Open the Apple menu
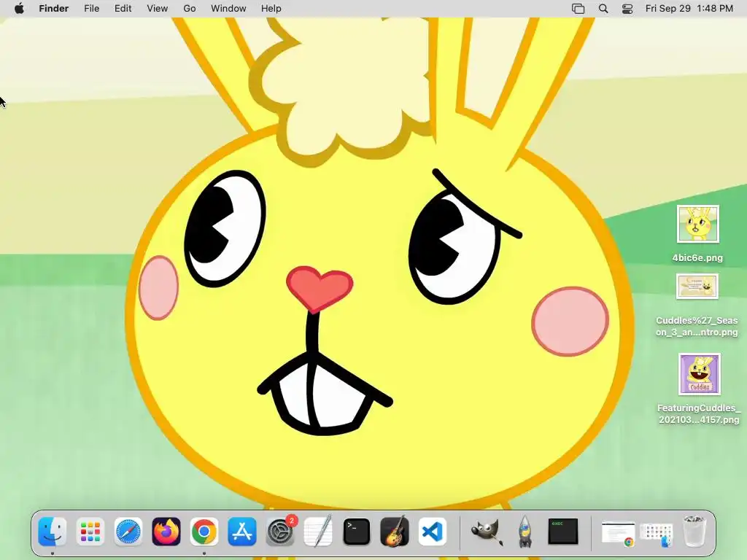 [19, 9]
